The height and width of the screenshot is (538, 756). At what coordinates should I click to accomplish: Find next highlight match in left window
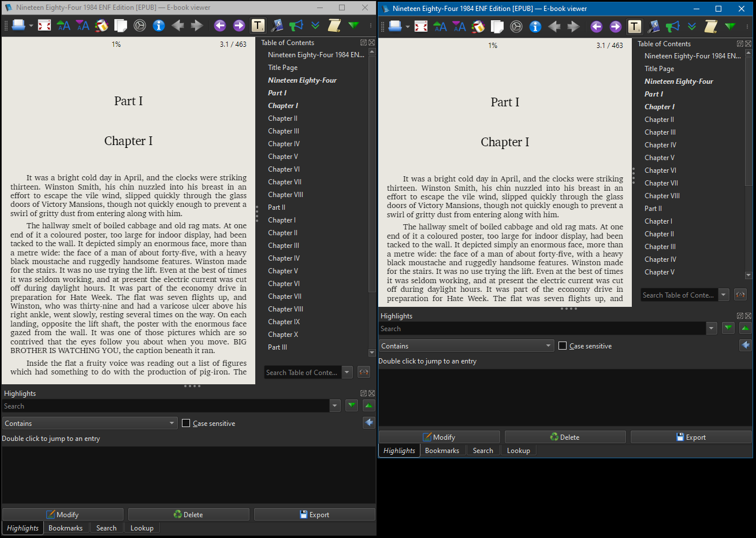click(x=352, y=406)
